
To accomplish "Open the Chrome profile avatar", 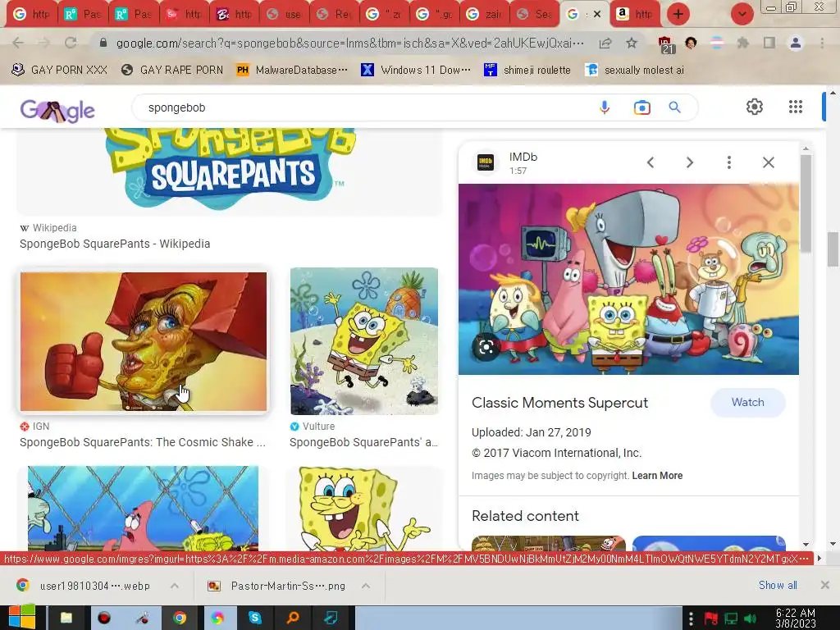I will coord(796,43).
